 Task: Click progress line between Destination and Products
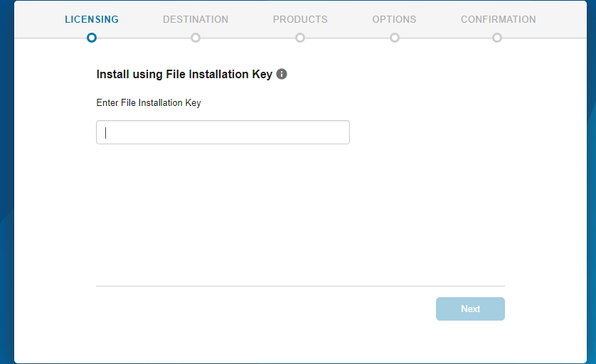tap(248, 38)
